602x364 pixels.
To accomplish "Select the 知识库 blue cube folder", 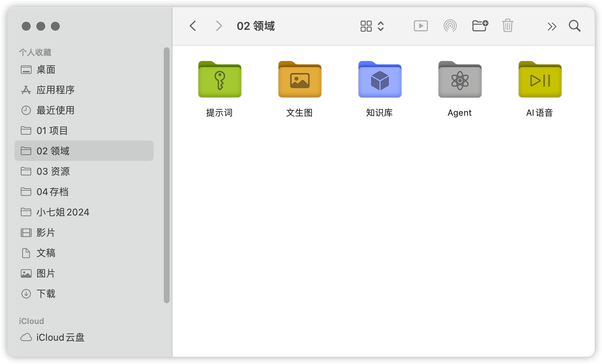I will coord(380,80).
